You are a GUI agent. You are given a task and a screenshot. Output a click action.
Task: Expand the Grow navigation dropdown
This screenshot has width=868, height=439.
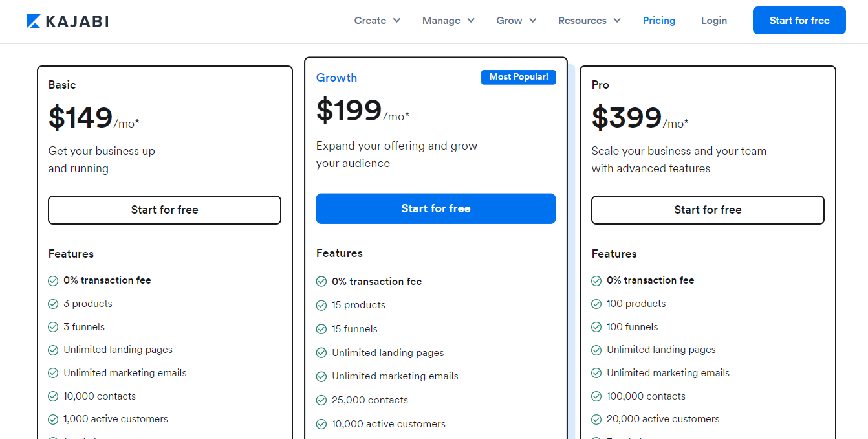516,21
